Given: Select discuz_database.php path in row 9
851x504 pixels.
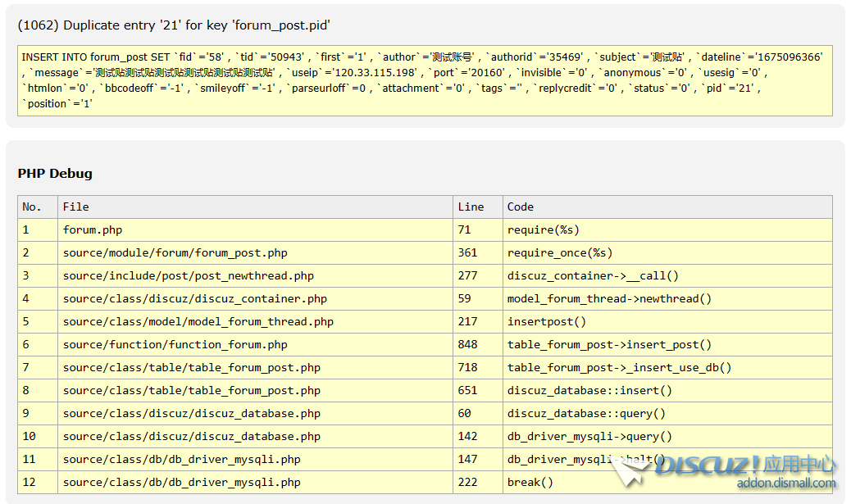Looking at the screenshot, I should 192,413.
